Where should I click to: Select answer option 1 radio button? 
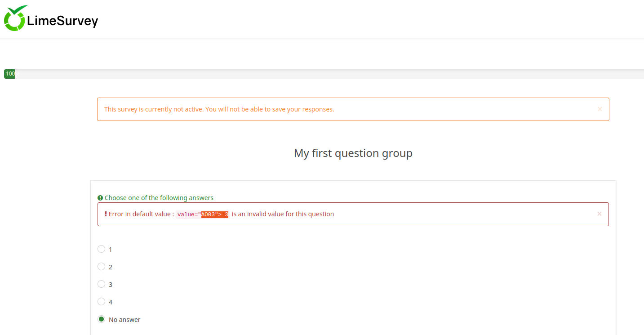[102, 249]
